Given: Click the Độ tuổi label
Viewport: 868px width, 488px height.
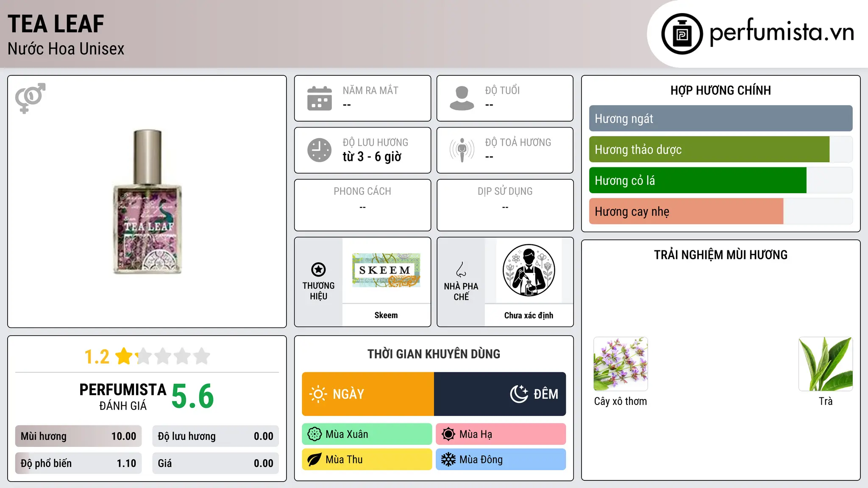Looking at the screenshot, I should [502, 90].
